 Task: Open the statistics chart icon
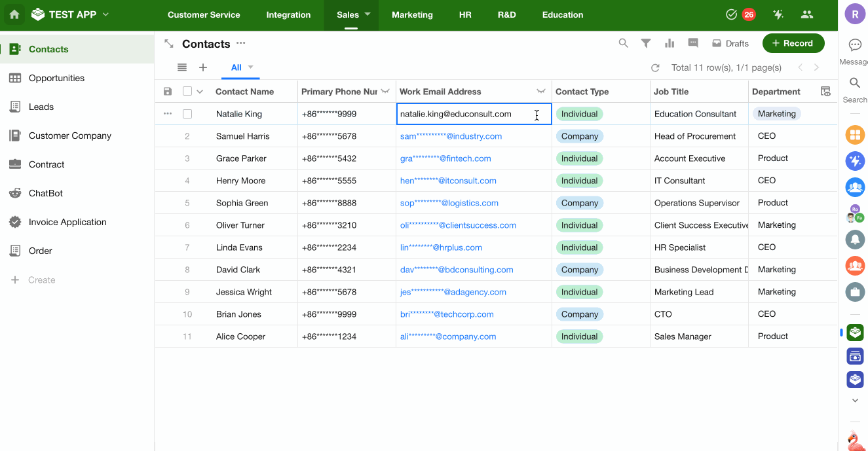670,43
